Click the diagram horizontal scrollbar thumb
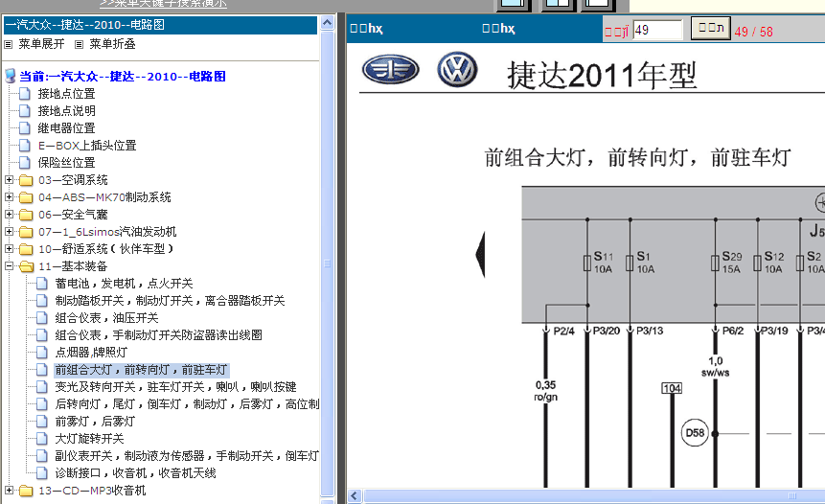This screenshot has width=825, height=504. tap(594, 496)
